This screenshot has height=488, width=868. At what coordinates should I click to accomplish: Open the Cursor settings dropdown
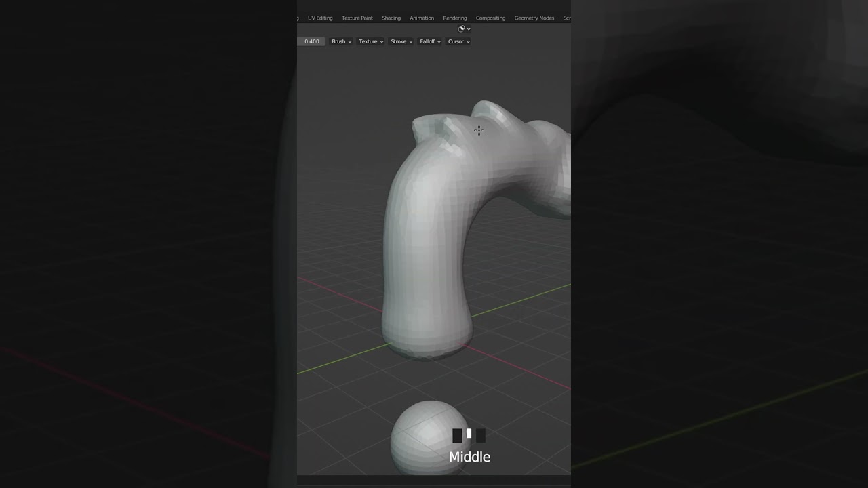pos(458,41)
